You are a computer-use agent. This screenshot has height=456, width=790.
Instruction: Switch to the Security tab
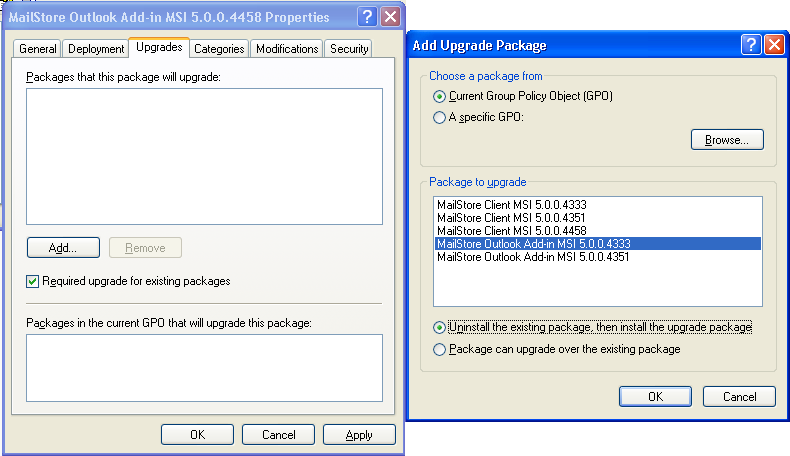click(x=349, y=49)
